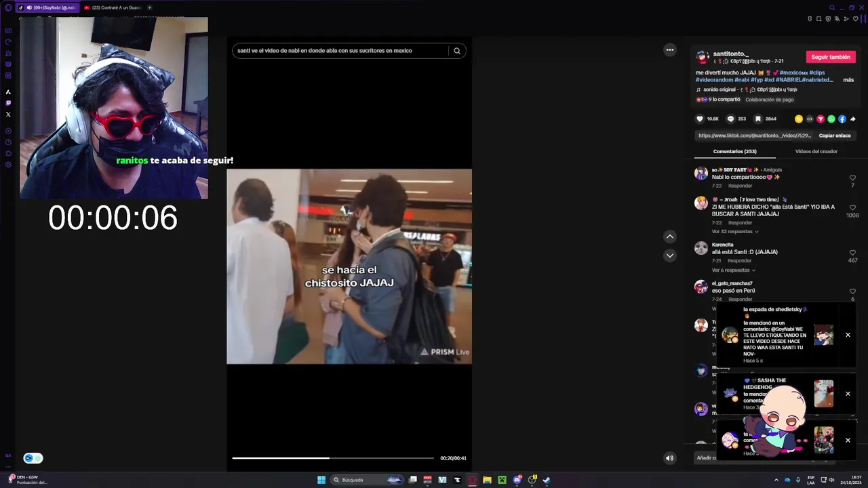
Task: Click the TikTok video search input field
Action: click(x=341, y=51)
